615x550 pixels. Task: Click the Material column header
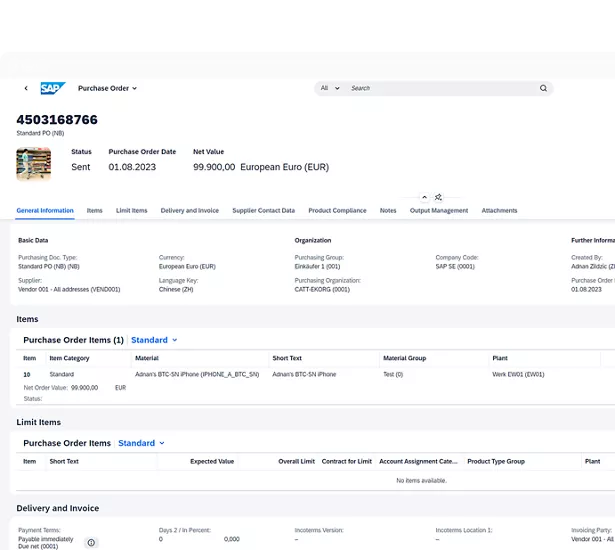(x=147, y=358)
